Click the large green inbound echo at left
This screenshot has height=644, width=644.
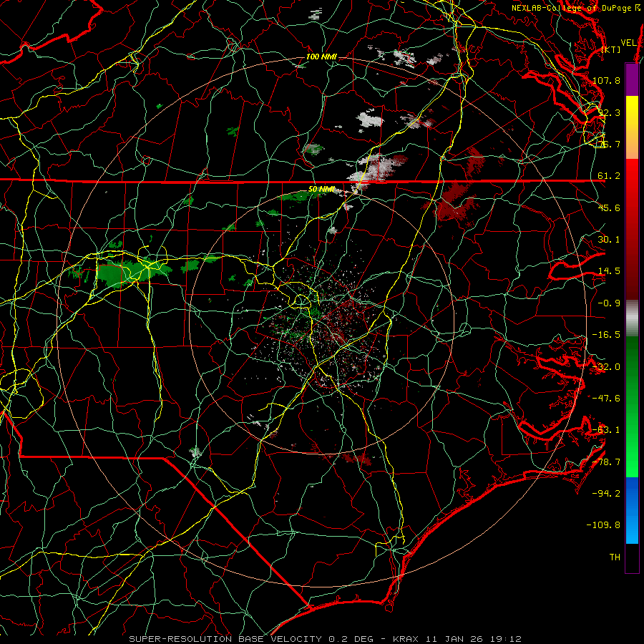coord(132,273)
